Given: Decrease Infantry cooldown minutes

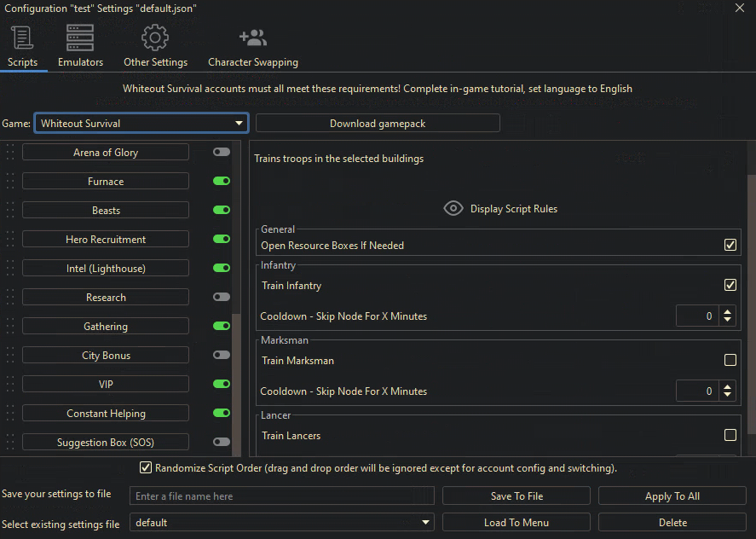Looking at the screenshot, I should [x=727, y=321].
